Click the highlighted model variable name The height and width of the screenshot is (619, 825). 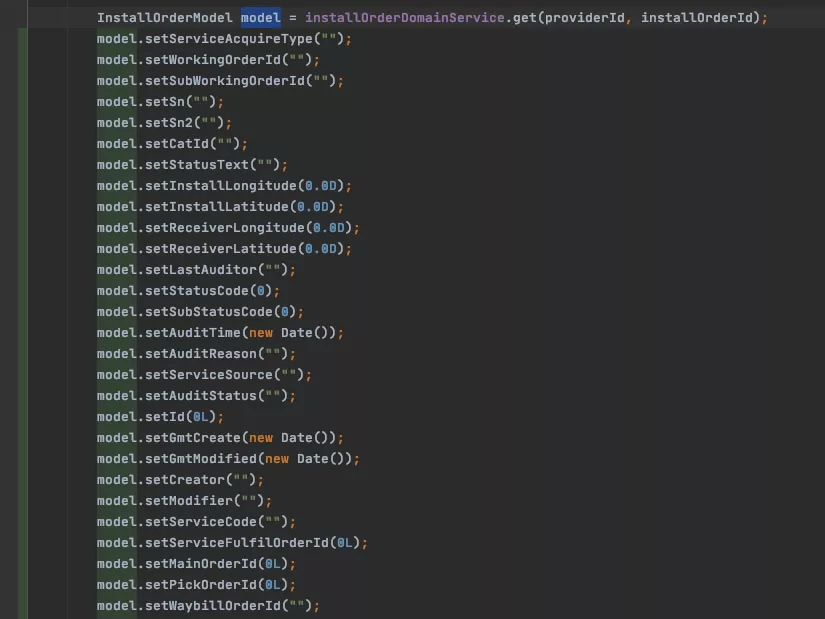tap(261, 18)
